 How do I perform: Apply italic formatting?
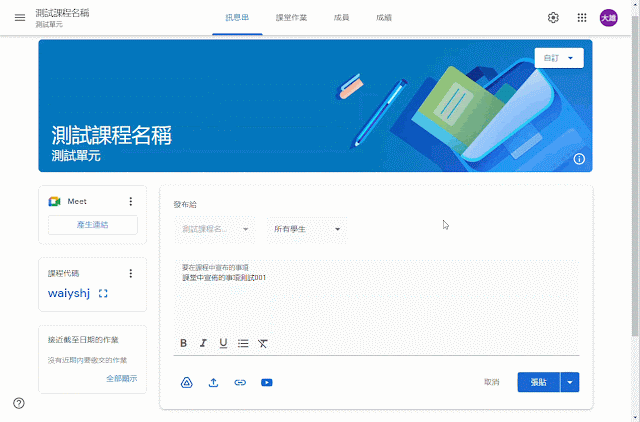(203, 343)
